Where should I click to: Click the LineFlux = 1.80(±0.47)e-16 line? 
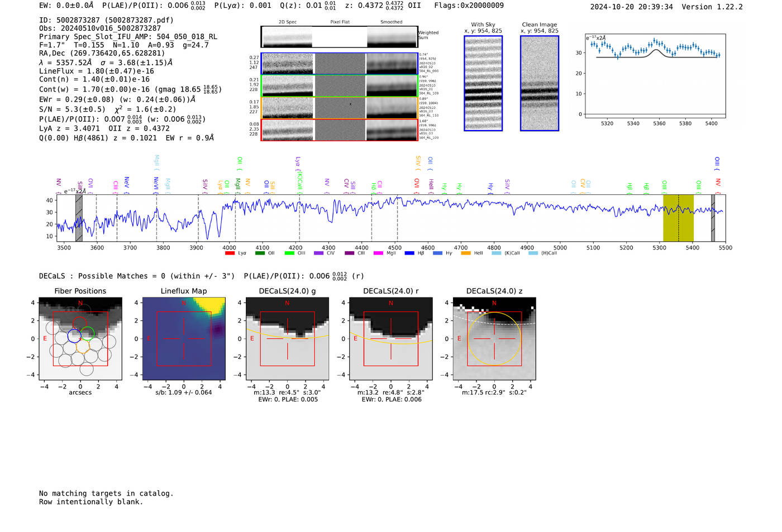click(97, 71)
